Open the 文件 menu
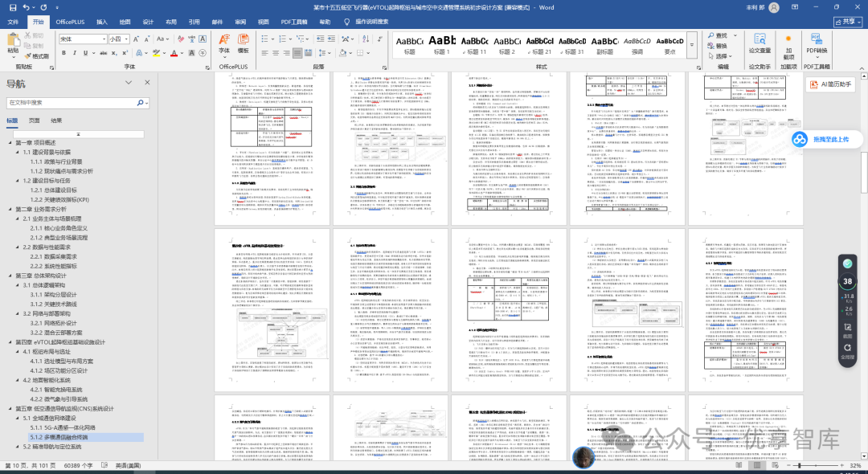Viewport: 868px width, 474px height. [13, 22]
